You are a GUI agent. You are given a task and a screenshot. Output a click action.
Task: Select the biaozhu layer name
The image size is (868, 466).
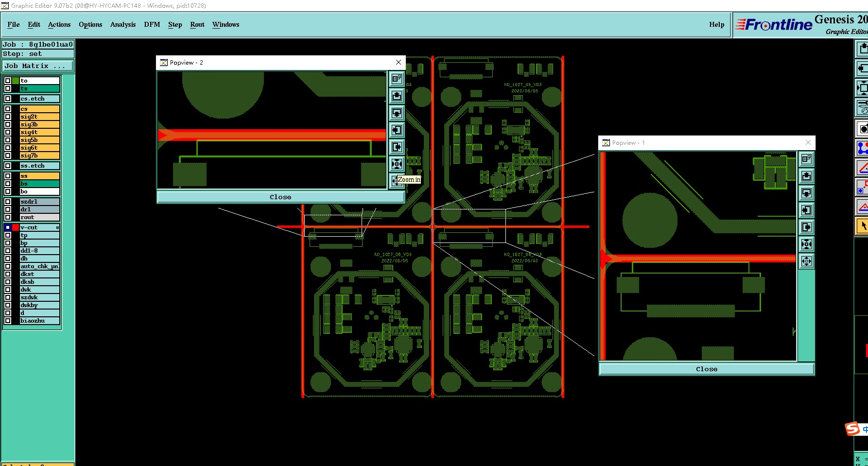pos(39,321)
